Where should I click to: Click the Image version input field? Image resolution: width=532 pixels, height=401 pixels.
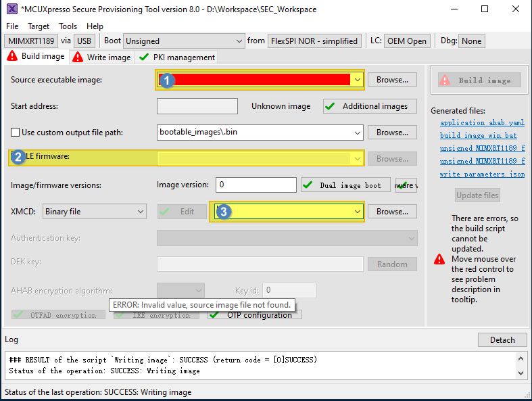(256, 185)
